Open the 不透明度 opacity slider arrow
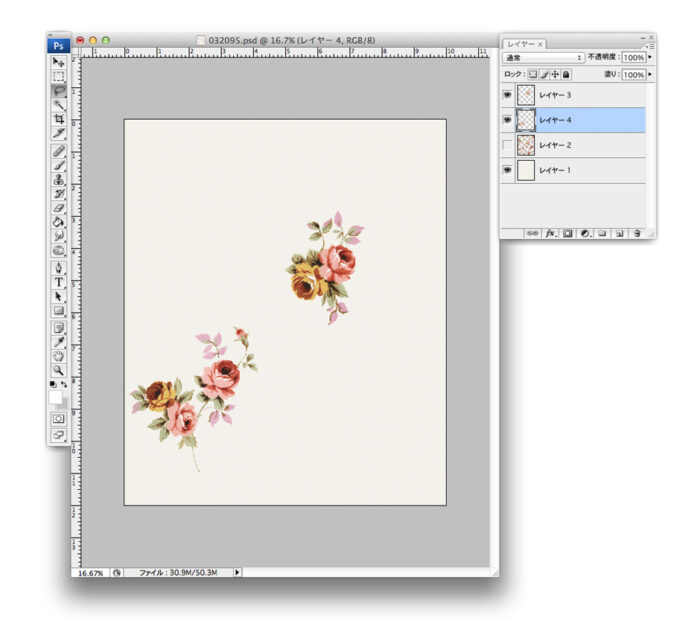 click(x=650, y=58)
